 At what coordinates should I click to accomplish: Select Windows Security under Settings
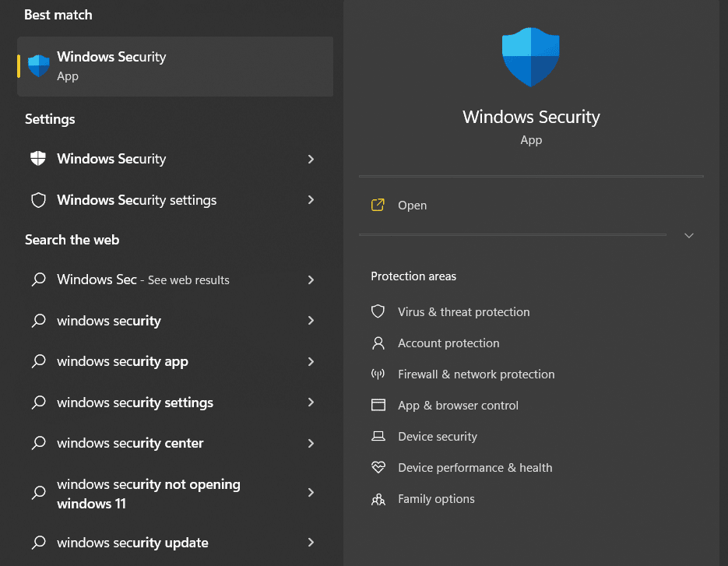(x=111, y=159)
